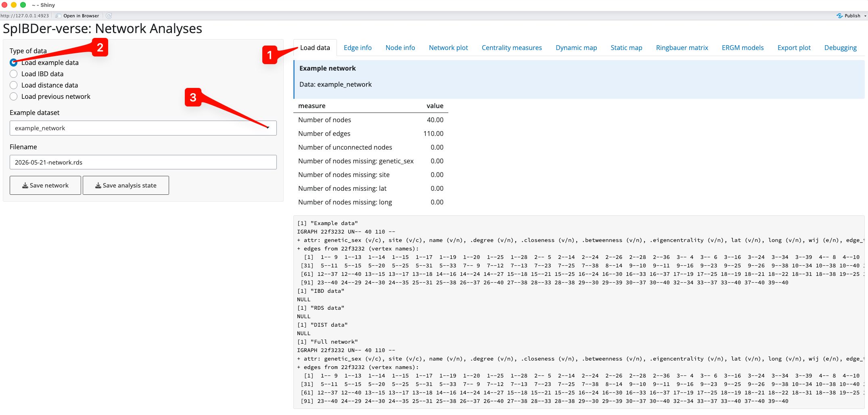Click '[1] "RDS data"' console line

[x=320, y=308]
